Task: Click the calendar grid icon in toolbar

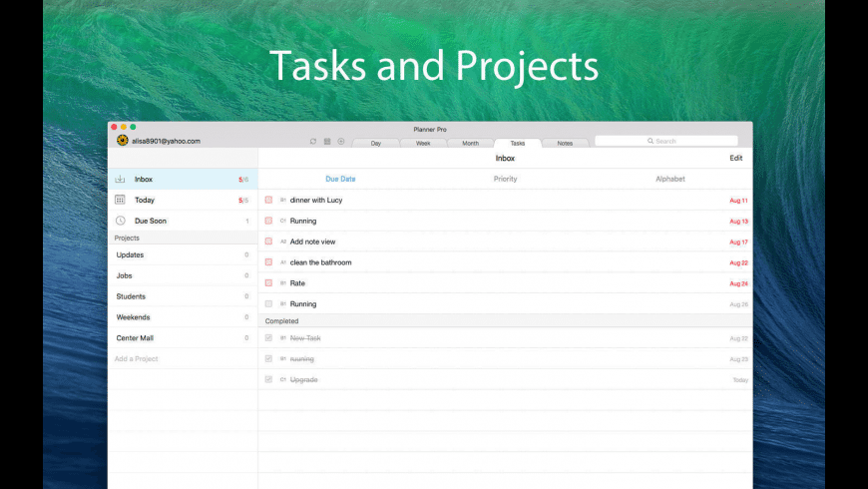Action: click(327, 142)
